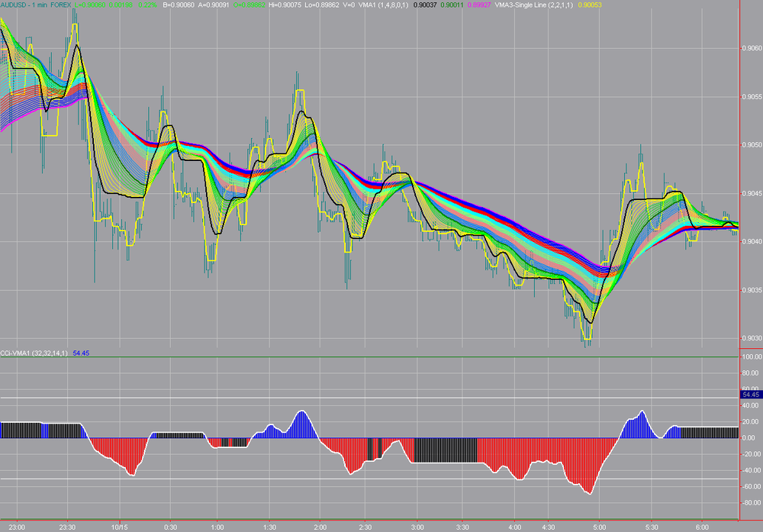Image resolution: width=763 pixels, height=532 pixels.
Task: Click the 'AUDUSD - 1 min FOREX' chart title
Action: 36,5
